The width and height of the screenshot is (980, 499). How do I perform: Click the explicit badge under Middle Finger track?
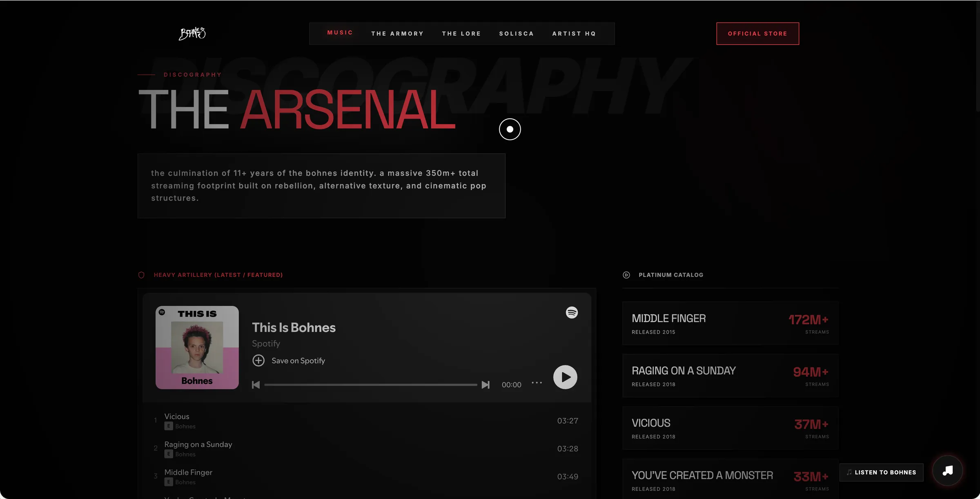(x=169, y=482)
